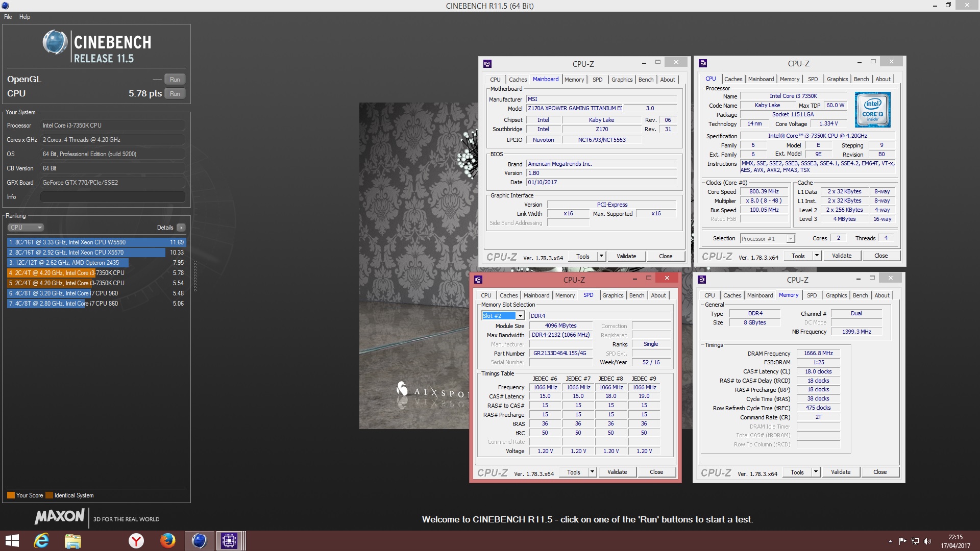This screenshot has height=551, width=980.
Task: Launch Yandex browser from the taskbar
Action: pos(136,541)
